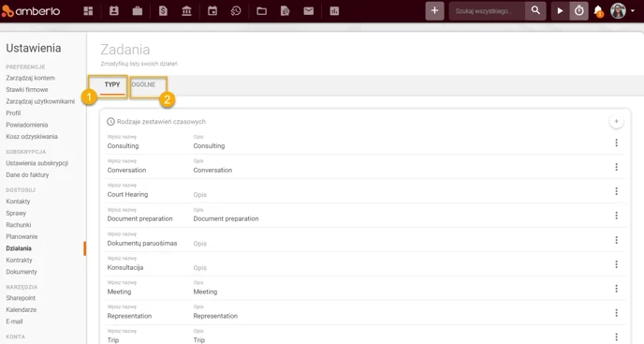Image resolution: width=644 pixels, height=344 pixels.
Task: Open the options menu for Konsultacija row
Action: 616,264
